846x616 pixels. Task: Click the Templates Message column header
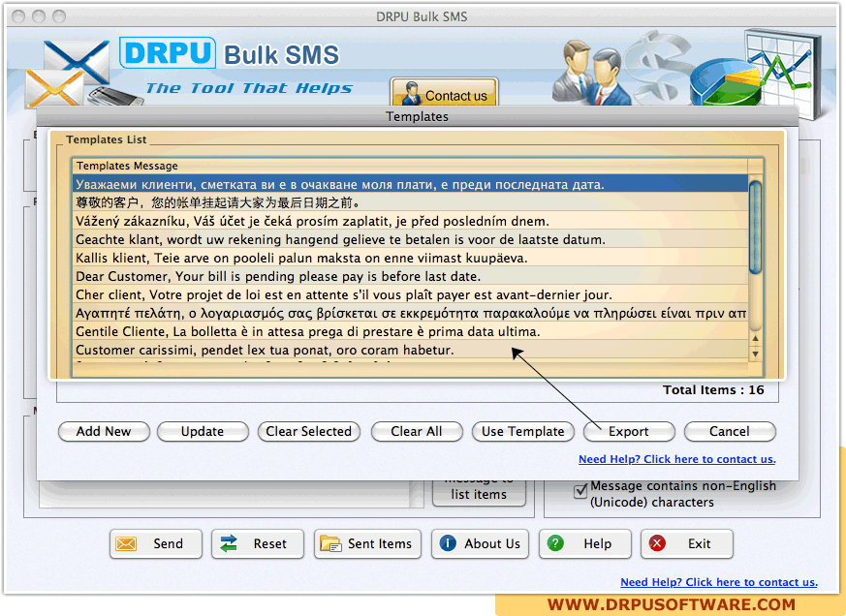click(410, 166)
